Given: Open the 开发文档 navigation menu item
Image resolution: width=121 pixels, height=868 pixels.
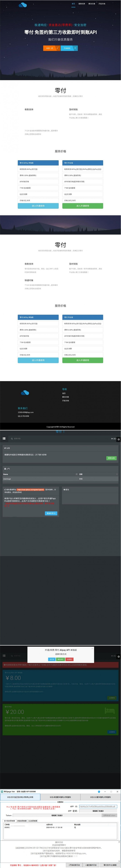Looking at the screenshot, I should [x=102, y=4].
